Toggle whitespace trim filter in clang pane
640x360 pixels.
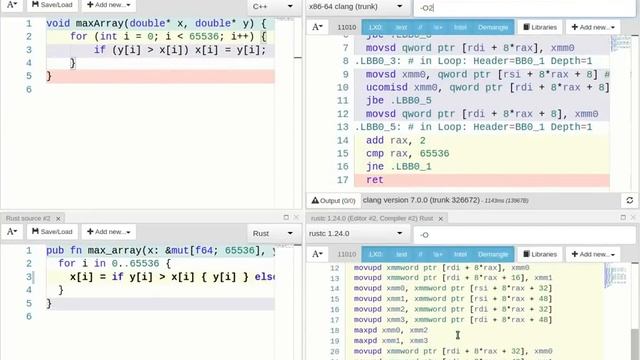438,27
